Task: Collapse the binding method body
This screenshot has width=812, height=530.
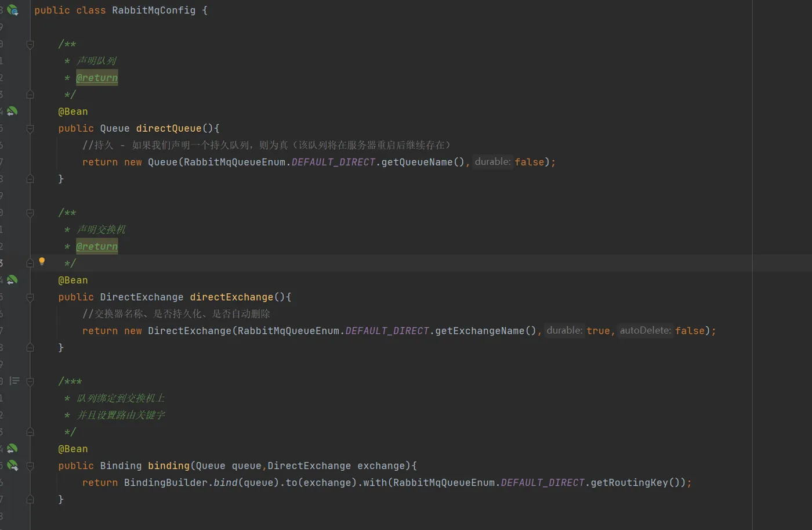Action: (30, 466)
